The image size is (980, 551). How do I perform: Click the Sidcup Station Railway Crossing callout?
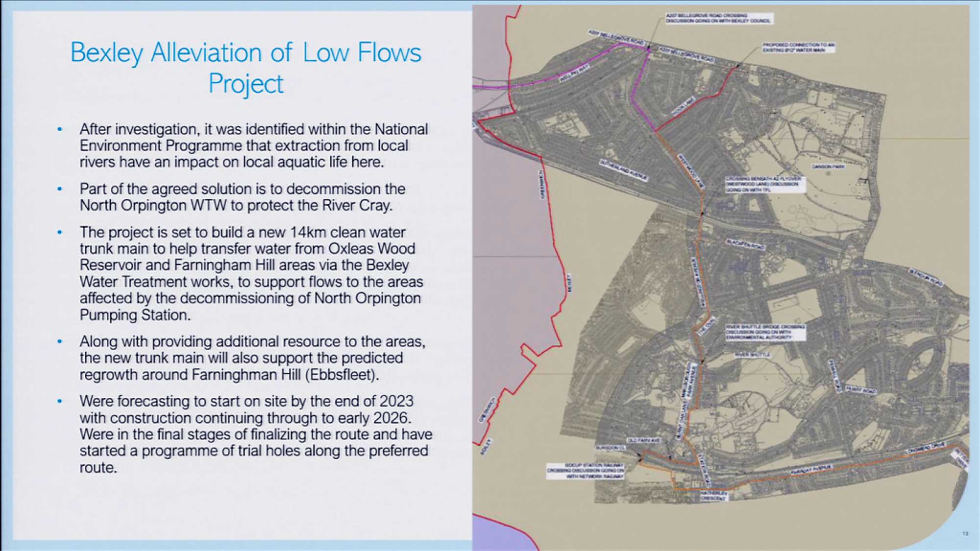click(586, 470)
